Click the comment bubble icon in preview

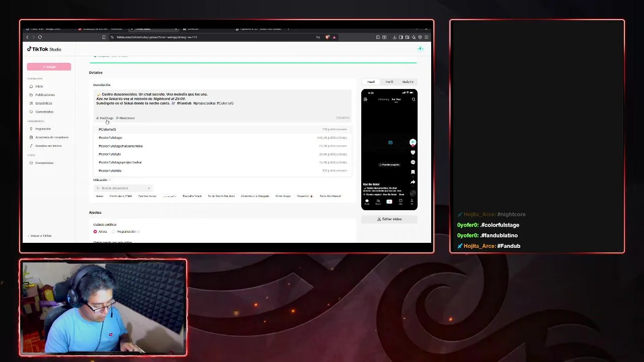[x=413, y=162]
